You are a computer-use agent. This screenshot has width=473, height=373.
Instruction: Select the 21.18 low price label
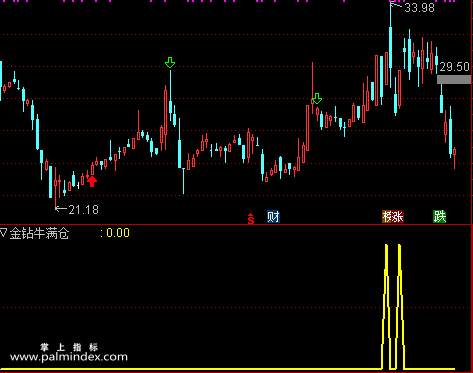click(x=83, y=210)
